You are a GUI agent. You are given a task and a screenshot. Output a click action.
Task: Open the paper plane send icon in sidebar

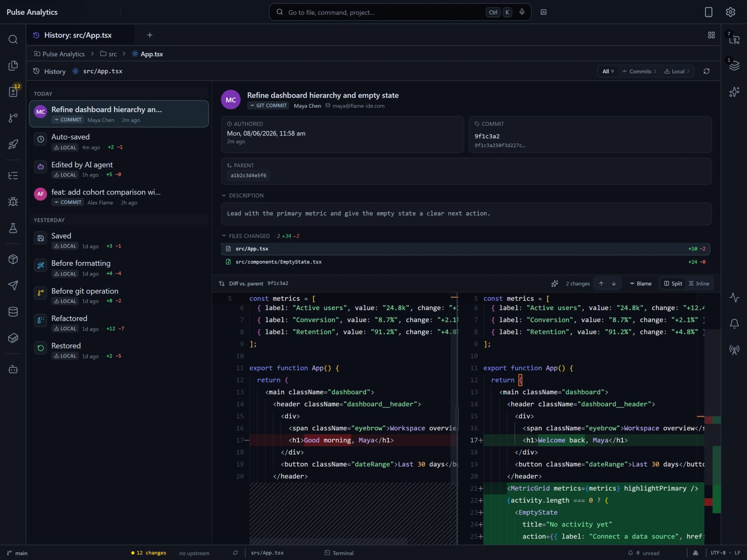point(13,285)
